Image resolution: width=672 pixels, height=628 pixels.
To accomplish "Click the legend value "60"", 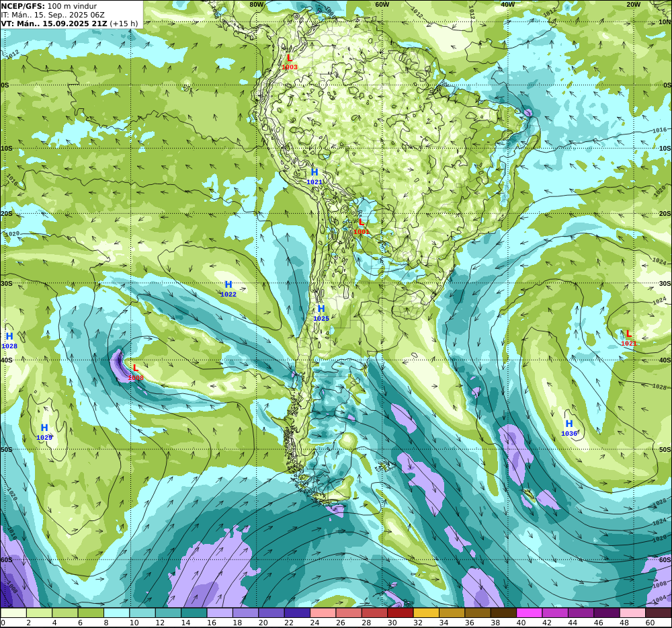I will (650, 623).
